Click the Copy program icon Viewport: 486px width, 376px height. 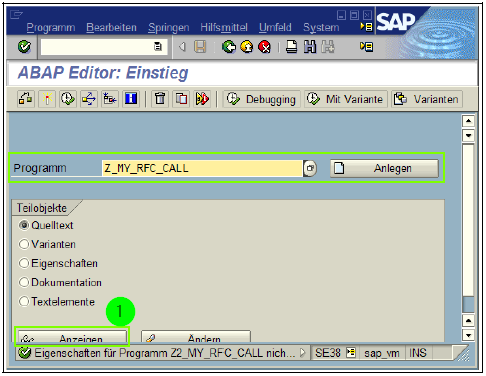(x=181, y=99)
